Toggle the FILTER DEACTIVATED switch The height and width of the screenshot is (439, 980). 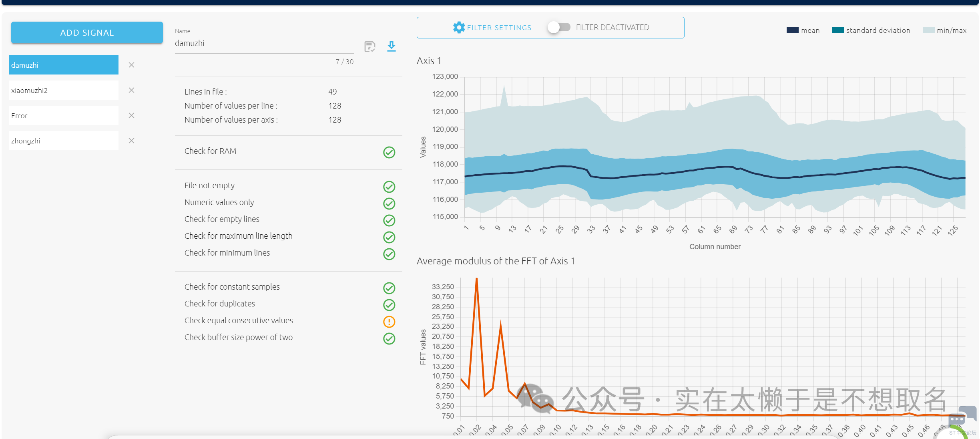tap(559, 27)
